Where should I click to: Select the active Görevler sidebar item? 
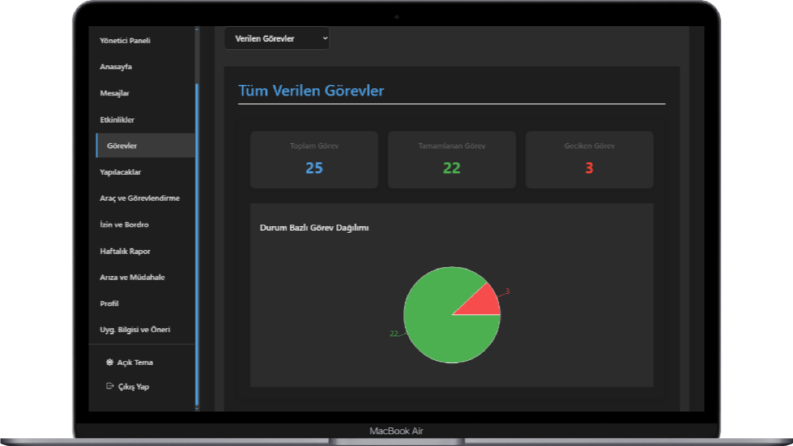tap(145, 146)
